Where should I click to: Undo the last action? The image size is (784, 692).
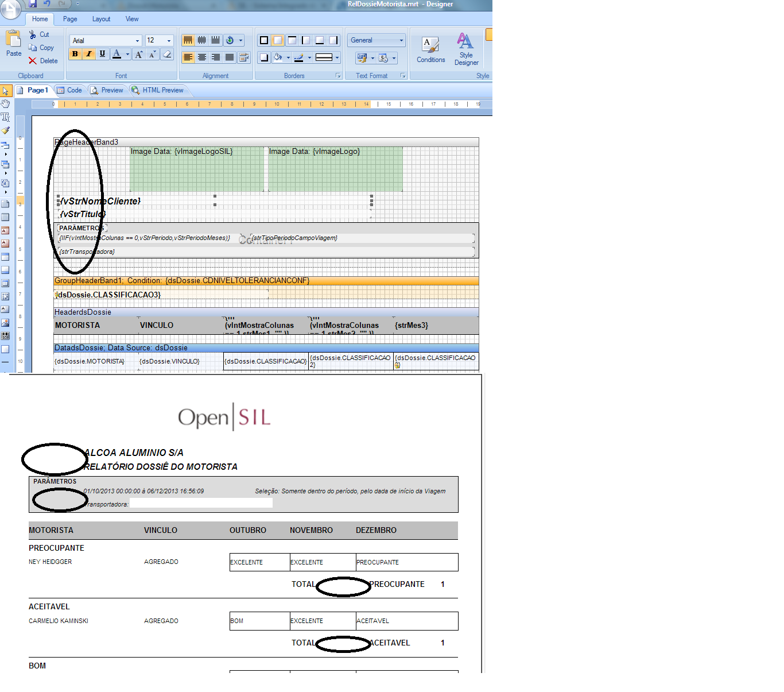(47, 4)
